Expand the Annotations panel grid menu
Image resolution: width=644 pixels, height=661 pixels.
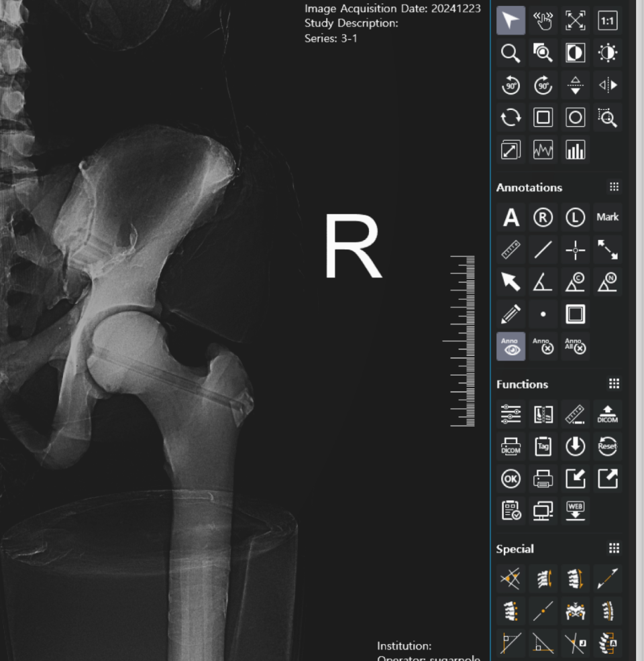[614, 187]
